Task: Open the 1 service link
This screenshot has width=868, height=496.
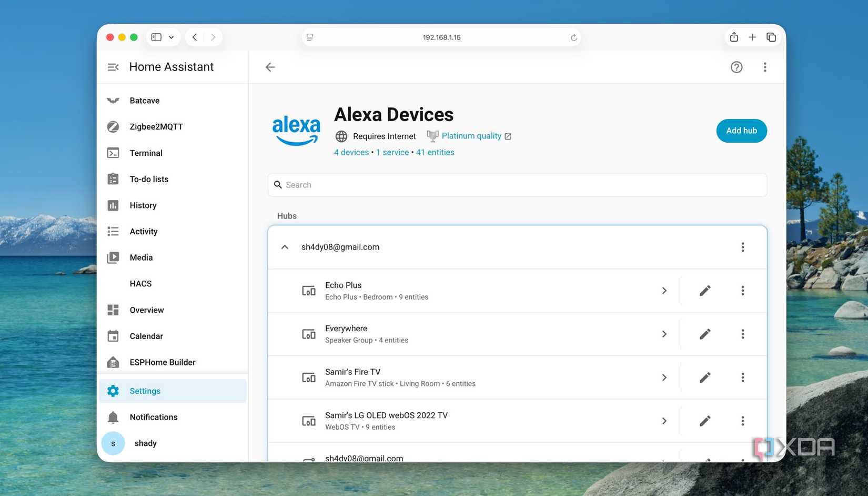Action: coord(392,152)
